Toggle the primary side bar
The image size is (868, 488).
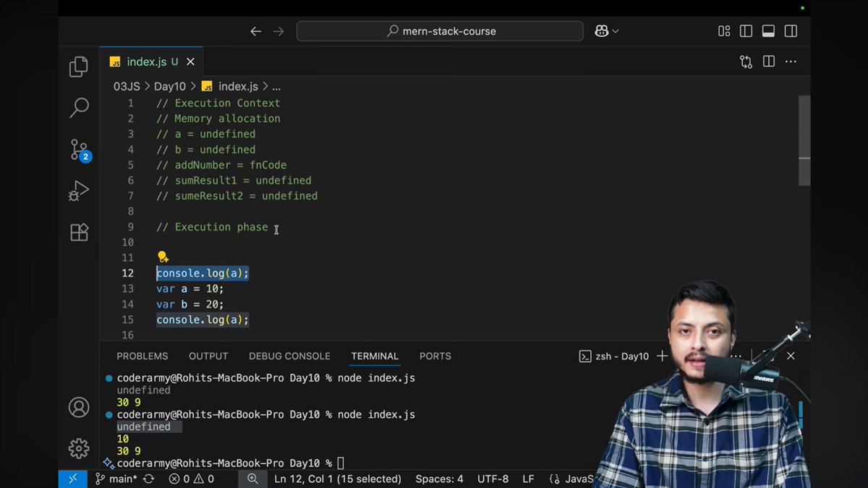pyautogui.click(x=746, y=31)
